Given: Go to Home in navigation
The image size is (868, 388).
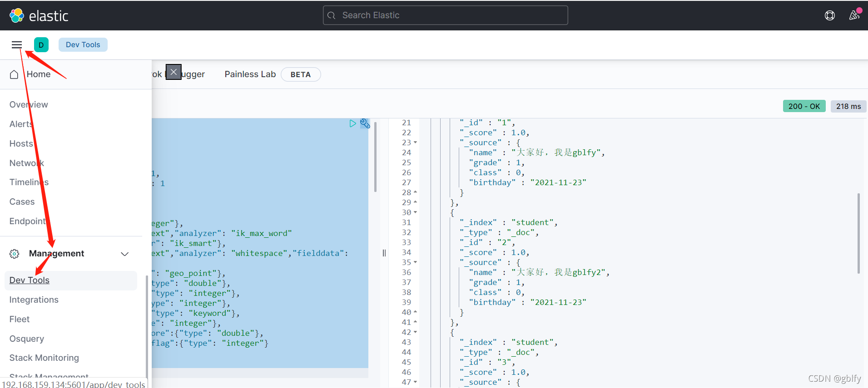Looking at the screenshot, I should (x=39, y=74).
